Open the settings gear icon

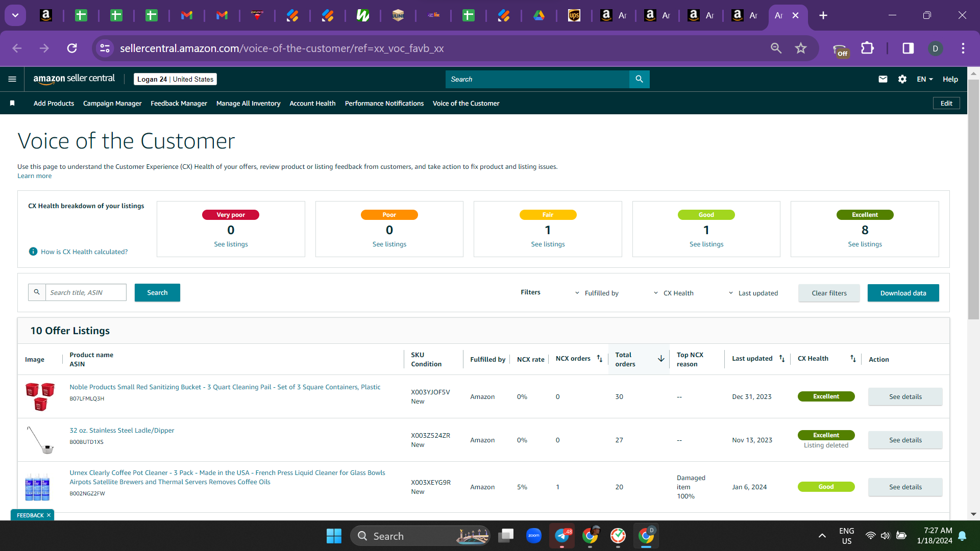[902, 79]
